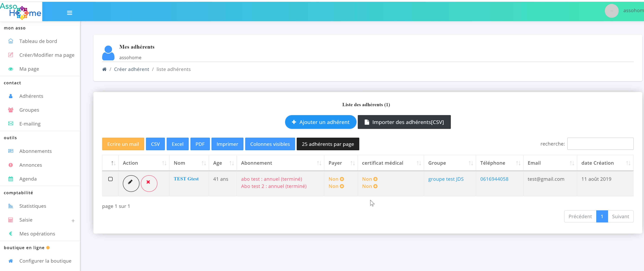Click the second Payer Non plus icon
The width and height of the screenshot is (644, 271).
coord(342,186)
